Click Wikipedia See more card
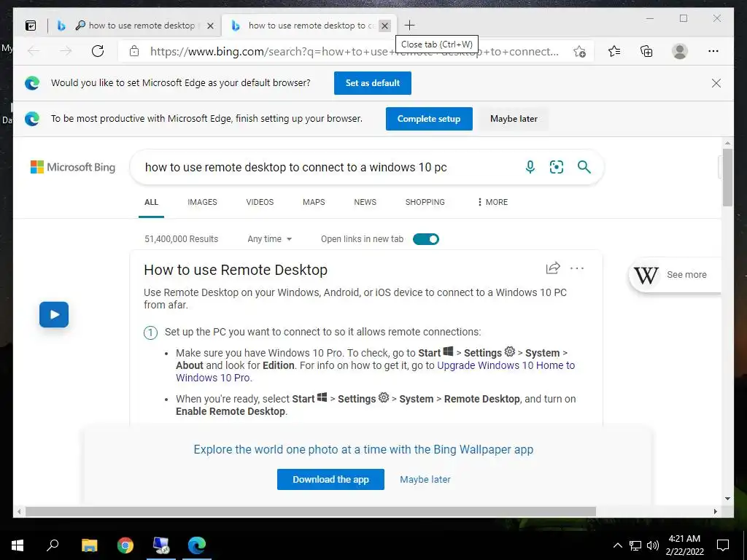This screenshot has width=747, height=560. point(675,275)
